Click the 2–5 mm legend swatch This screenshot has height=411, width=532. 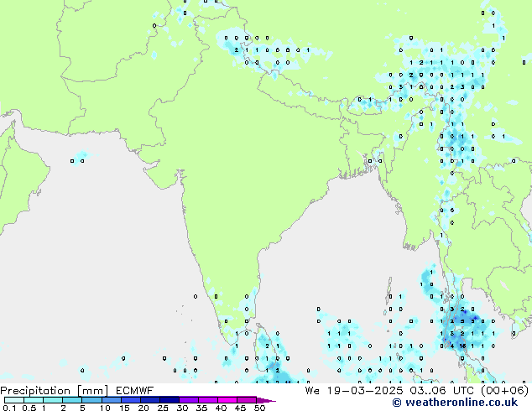[x=72, y=400]
